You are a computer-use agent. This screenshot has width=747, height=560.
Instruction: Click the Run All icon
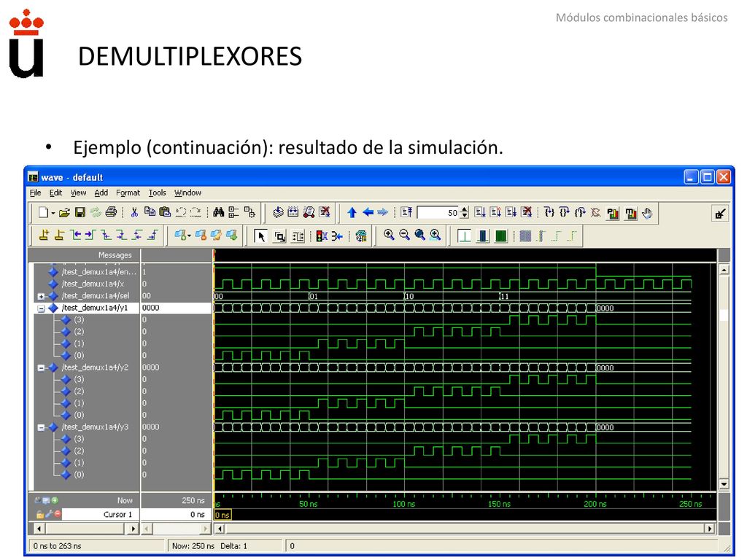511,212
